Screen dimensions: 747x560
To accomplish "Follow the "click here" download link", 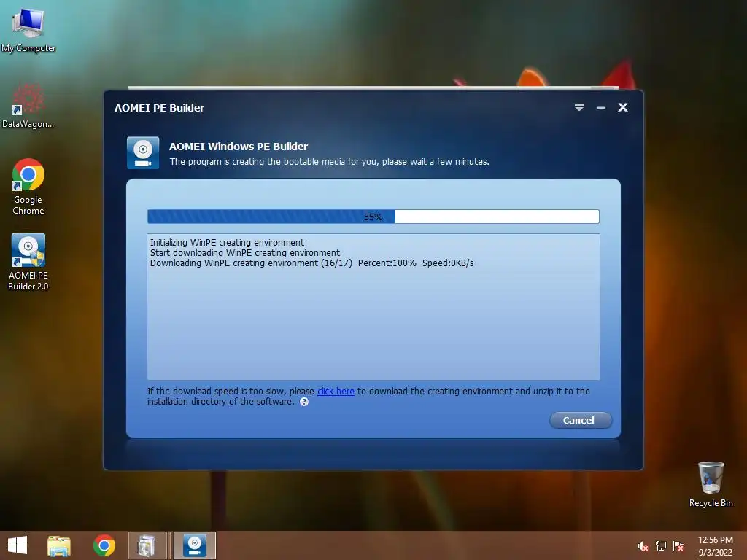I will (x=336, y=392).
